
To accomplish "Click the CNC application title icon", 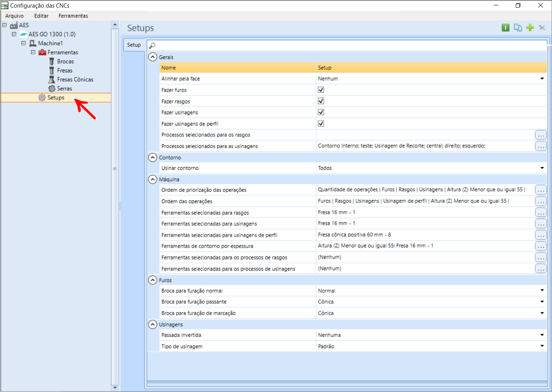I will click(x=5, y=5).
